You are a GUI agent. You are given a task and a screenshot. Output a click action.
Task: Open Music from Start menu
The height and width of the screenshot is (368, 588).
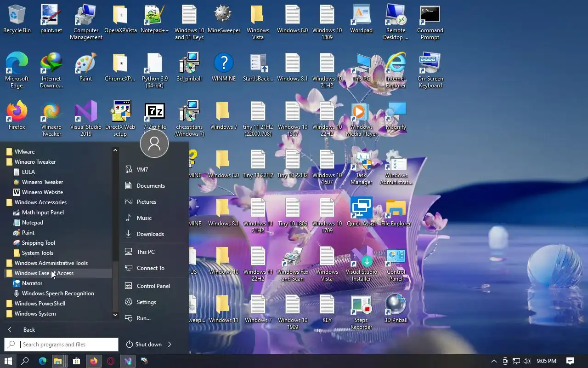pos(153,218)
